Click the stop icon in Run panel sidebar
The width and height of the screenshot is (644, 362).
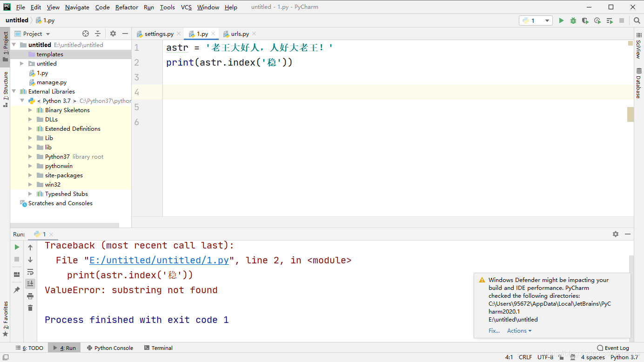click(17, 259)
